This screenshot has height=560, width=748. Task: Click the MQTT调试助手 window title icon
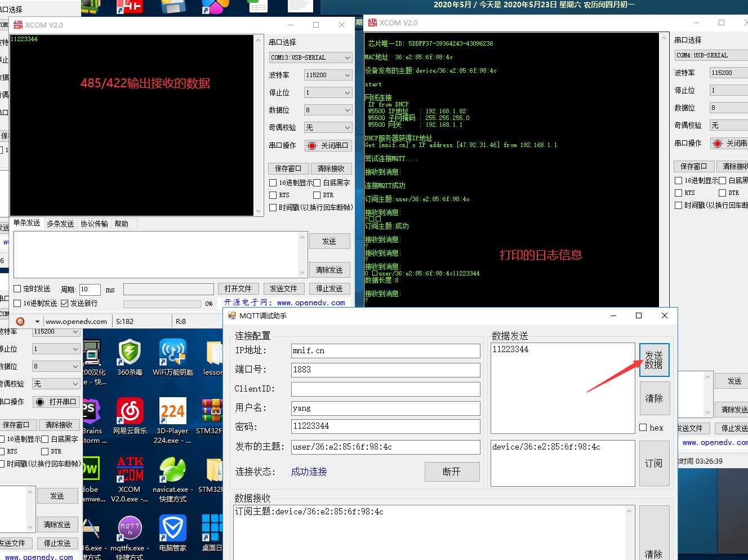tap(232, 315)
